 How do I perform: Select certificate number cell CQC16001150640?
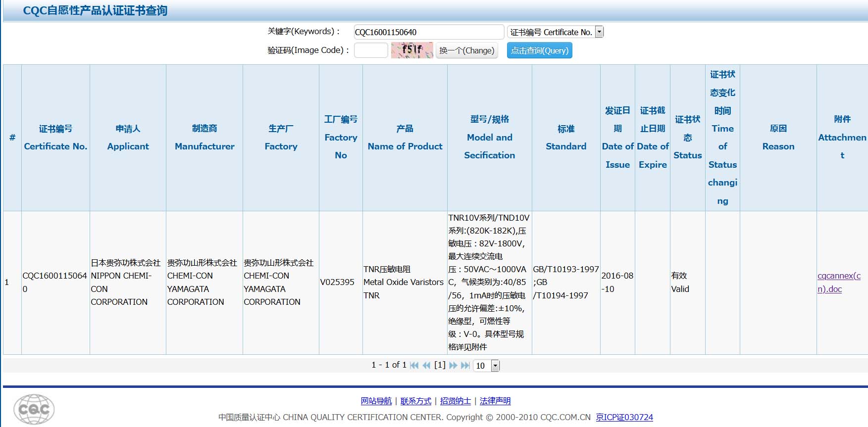[x=55, y=283]
